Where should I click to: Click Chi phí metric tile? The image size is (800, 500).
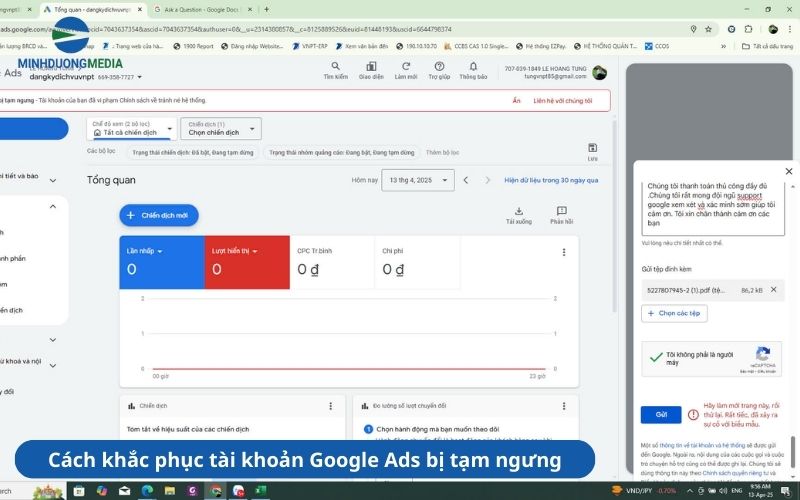(417, 262)
